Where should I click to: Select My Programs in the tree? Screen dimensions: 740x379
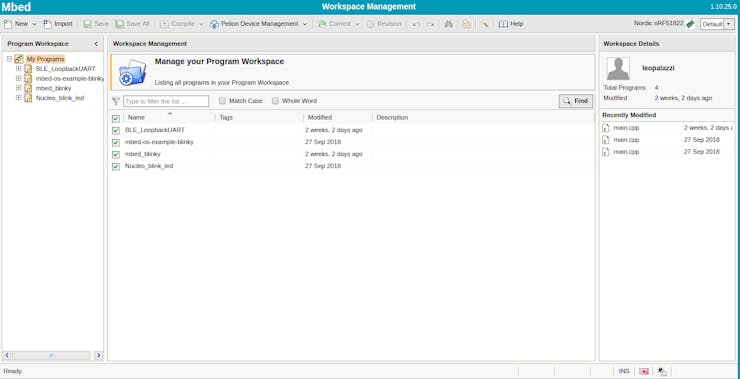tap(45, 59)
